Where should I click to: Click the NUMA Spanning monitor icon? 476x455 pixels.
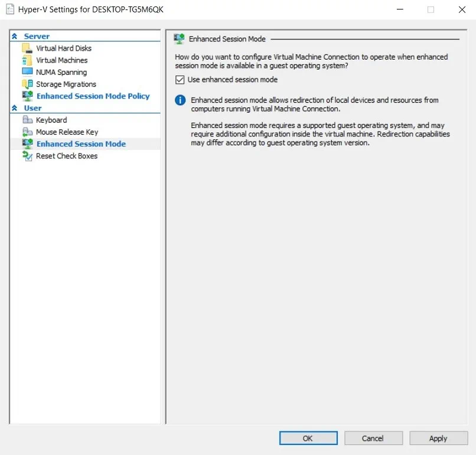27,72
